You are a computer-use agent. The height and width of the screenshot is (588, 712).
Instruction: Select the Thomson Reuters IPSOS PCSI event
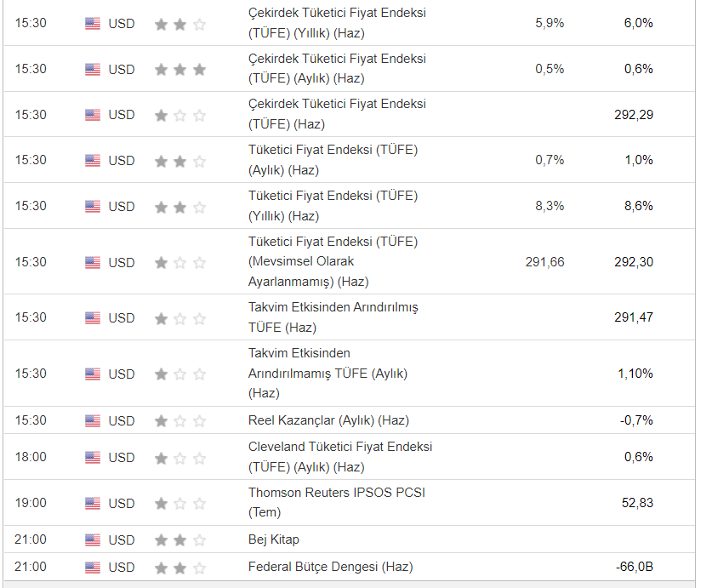336,493
